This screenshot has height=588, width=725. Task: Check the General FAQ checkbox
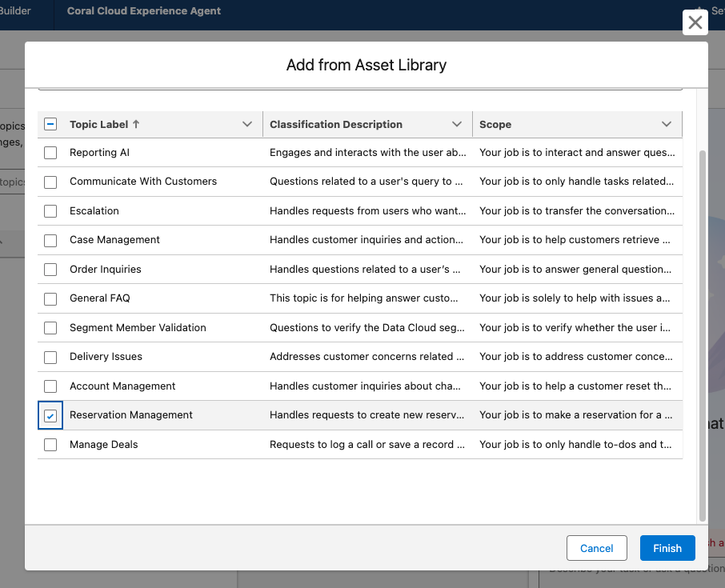pyautogui.click(x=50, y=298)
